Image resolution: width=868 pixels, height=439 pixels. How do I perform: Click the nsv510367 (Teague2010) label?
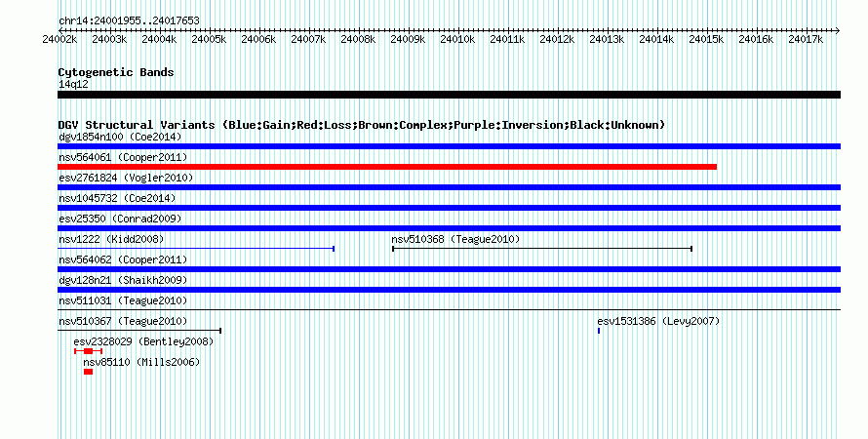(123, 321)
